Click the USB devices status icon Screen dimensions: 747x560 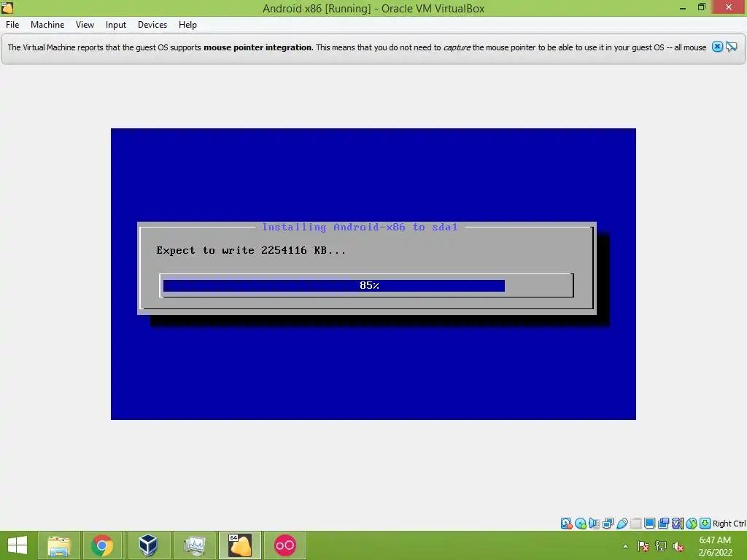point(622,524)
